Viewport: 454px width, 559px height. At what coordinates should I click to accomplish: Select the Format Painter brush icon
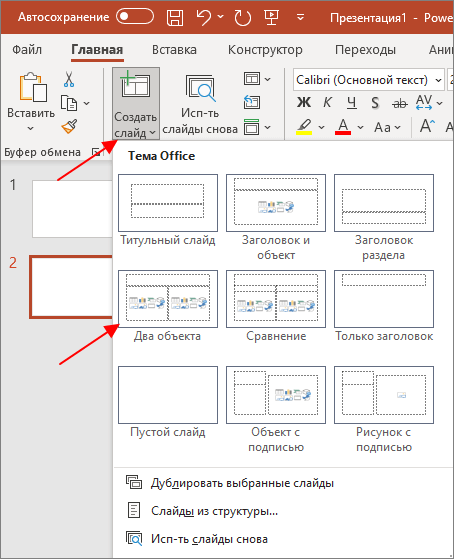click(69, 126)
